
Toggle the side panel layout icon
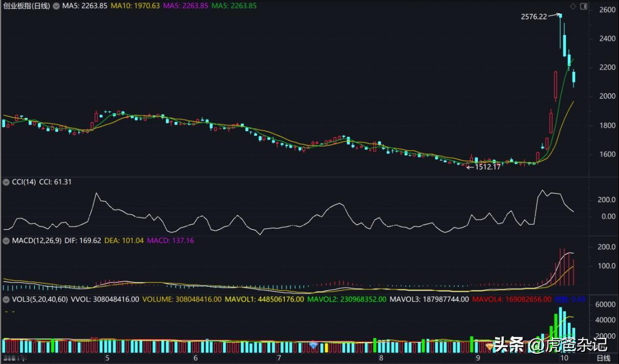pos(584,6)
